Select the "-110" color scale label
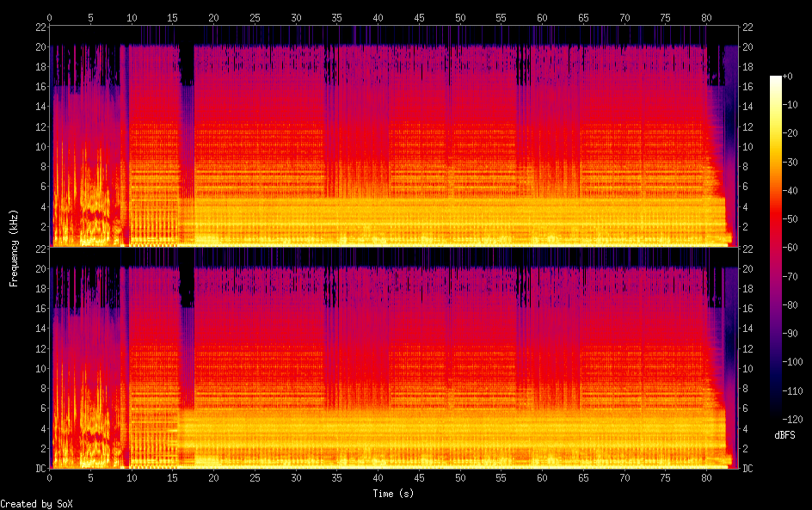This screenshot has width=812, height=510. click(792, 391)
